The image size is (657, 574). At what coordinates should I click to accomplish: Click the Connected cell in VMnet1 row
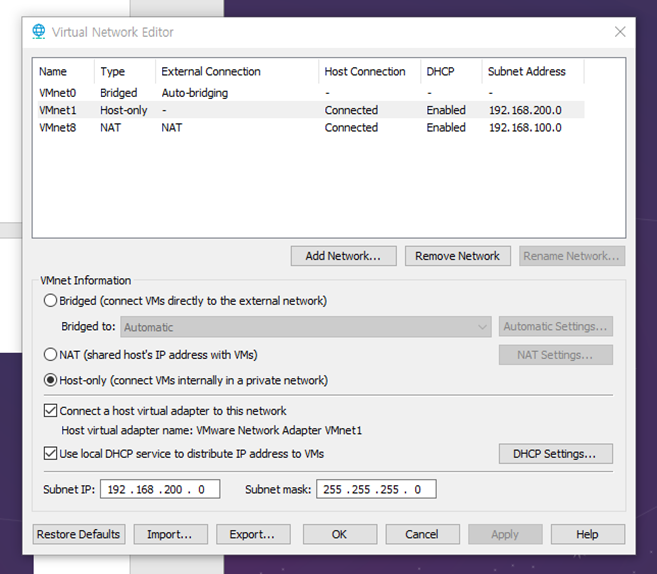(351, 110)
